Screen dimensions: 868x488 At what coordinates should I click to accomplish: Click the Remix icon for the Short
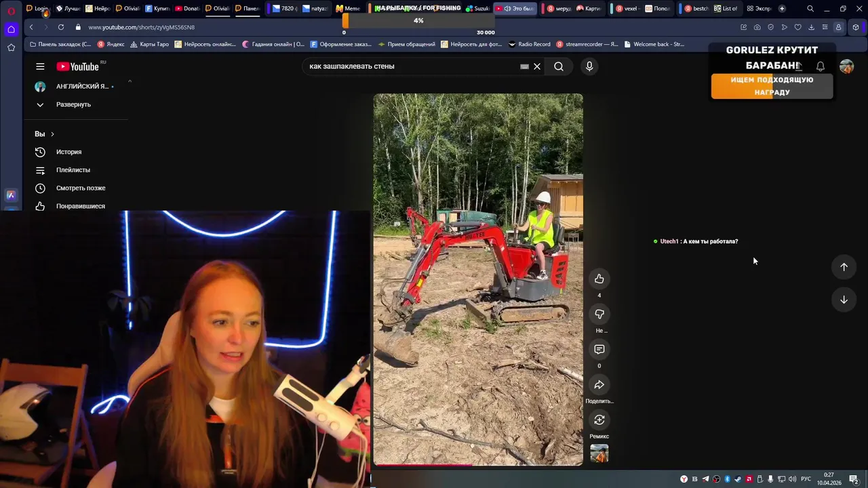[599, 420]
